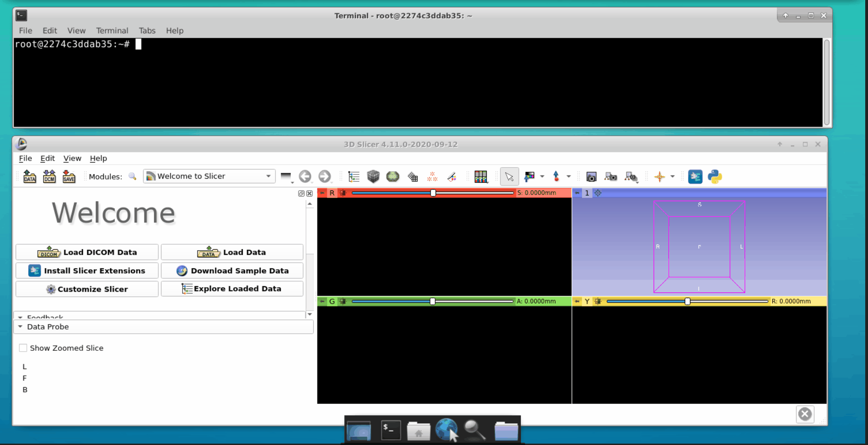Open the view layout grid selector
The width and height of the screenshot is (868, 445).
(481, 176)
